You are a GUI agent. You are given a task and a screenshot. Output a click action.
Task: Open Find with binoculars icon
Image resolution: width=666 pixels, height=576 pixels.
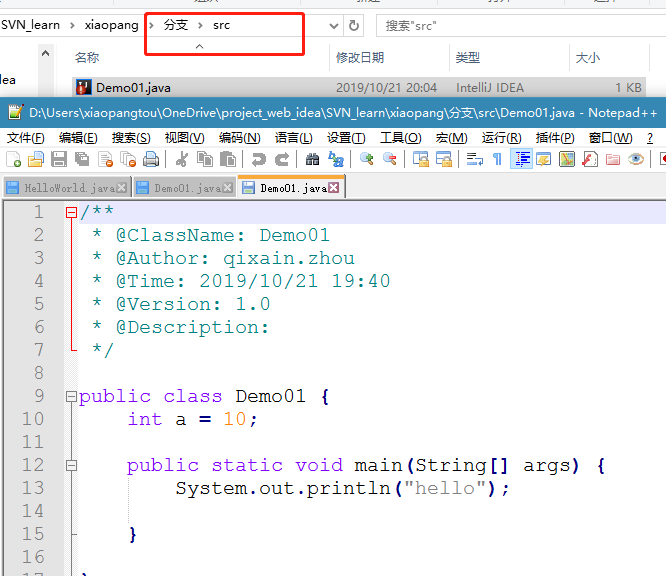(x=312, y=160)
